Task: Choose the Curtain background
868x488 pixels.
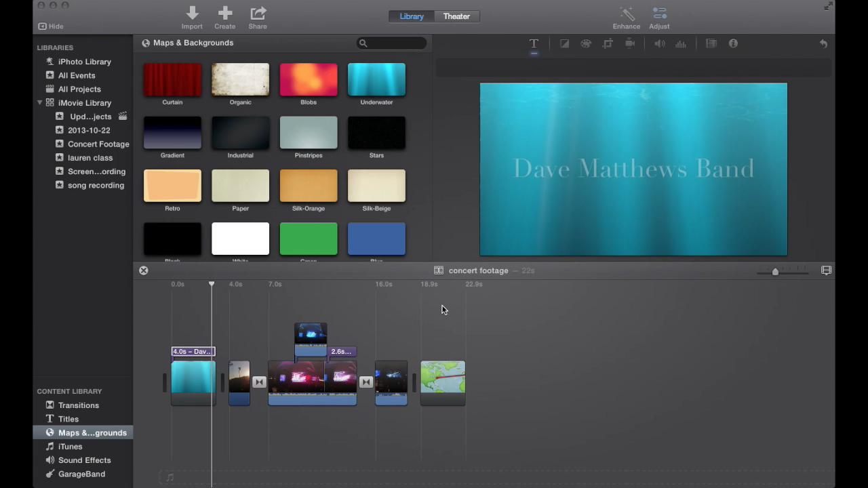Action: tap(172, 79)
